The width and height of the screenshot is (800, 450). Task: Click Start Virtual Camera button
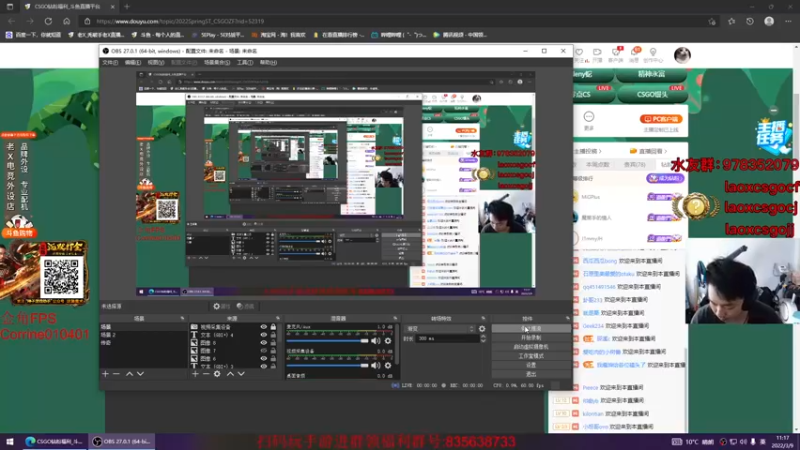(531, 347)
